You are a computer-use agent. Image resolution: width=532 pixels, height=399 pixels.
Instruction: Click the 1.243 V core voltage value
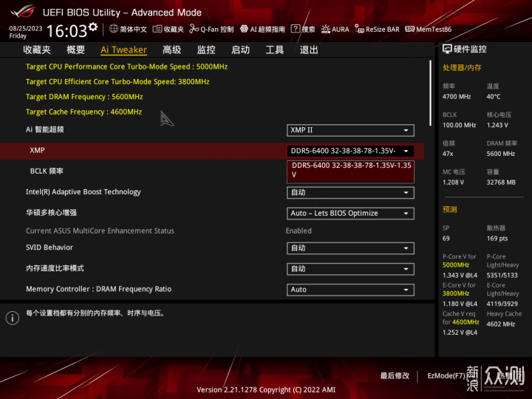(x=497, y=125)
